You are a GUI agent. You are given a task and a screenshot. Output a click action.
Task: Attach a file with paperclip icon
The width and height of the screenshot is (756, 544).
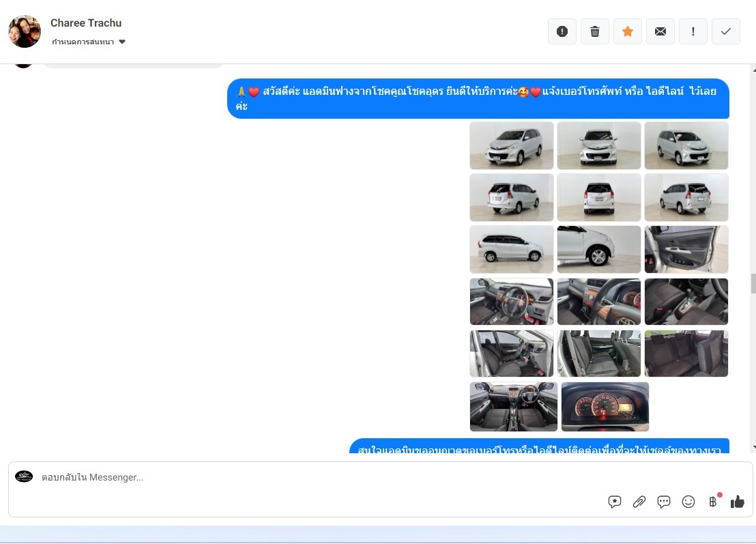tap(639, 502)
